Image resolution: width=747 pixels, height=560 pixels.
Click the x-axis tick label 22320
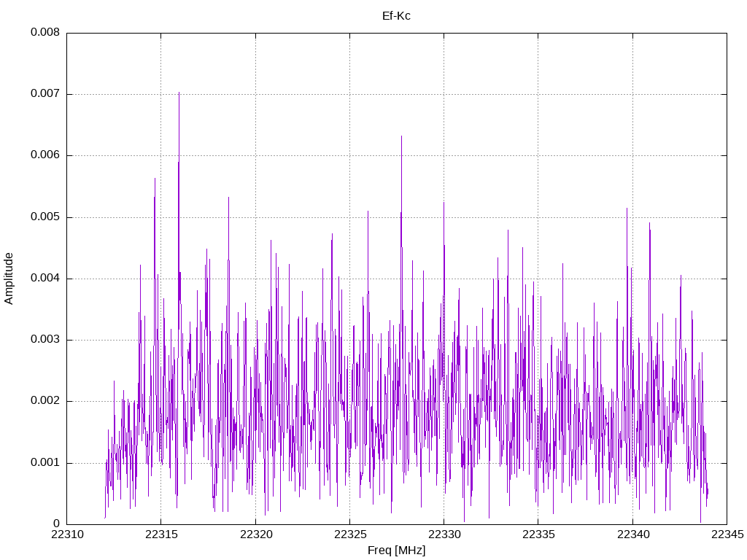coord(256,534)
